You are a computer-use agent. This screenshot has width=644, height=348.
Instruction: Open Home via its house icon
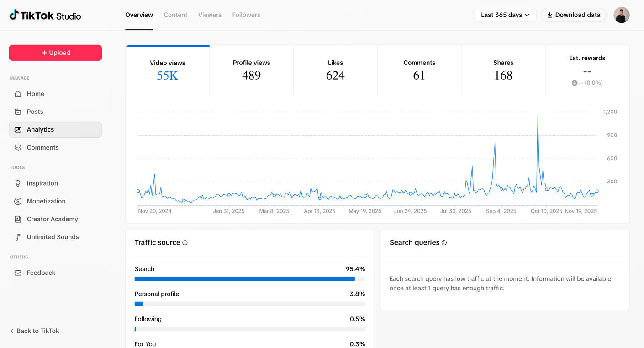tap(18, 94)
